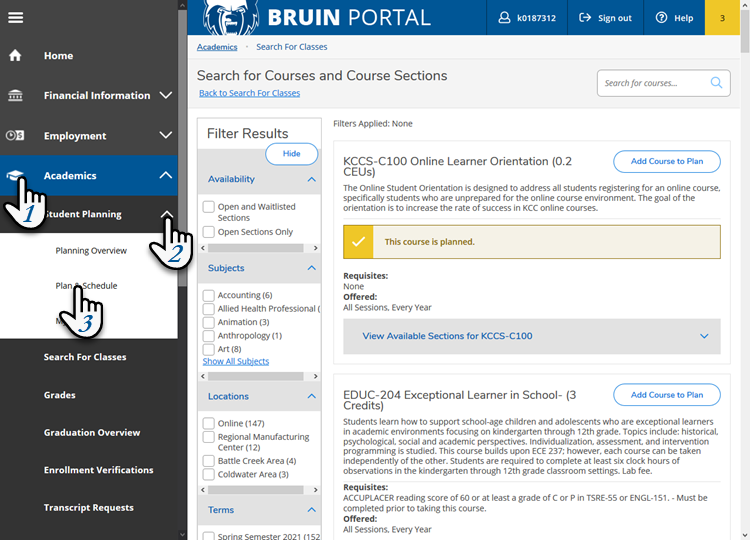Check Allied Health Professional subject

tap(209, 309)
